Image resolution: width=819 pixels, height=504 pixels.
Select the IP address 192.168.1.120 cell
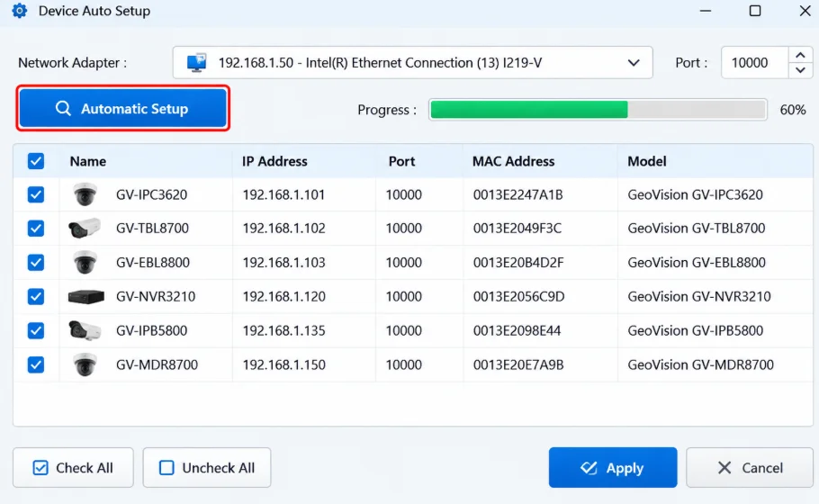[283, 297]
